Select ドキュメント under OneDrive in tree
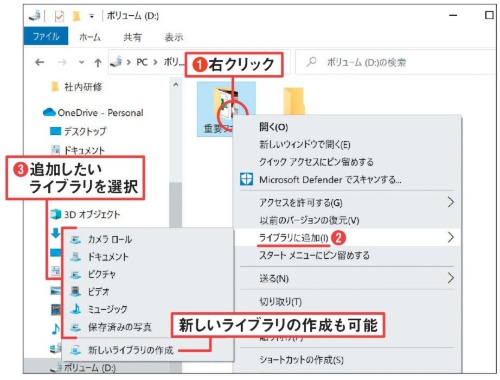500x380 pixels. pyautogui.click(x=84, y=150)
